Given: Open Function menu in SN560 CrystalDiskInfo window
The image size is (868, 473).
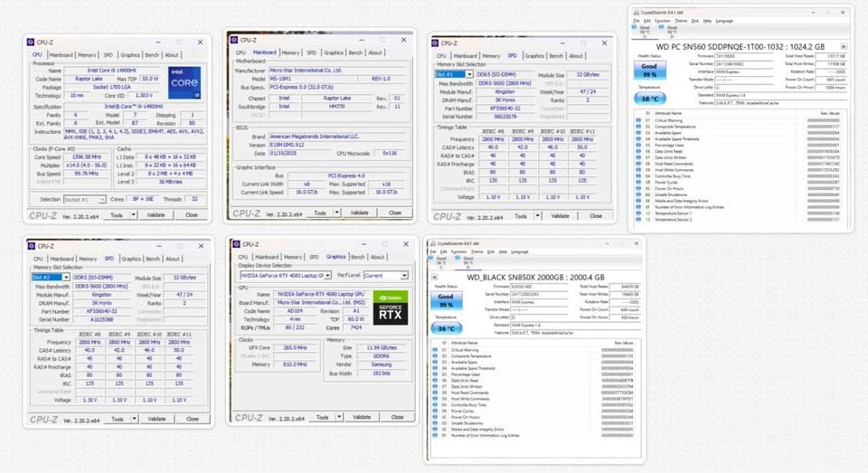Looking at the screenshot, I should coord(663,21).
